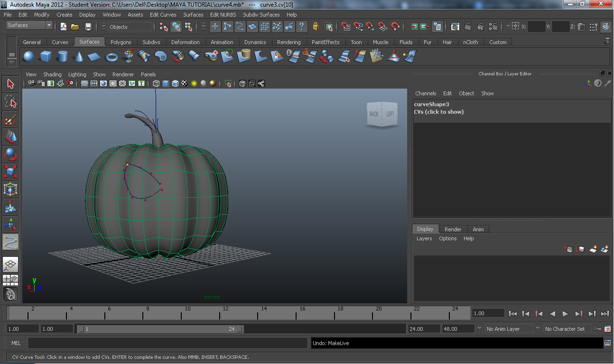Viewport: 614px width, 364px height.
Task: Select the Universal Manipulator tool
Action: (10, 189)
